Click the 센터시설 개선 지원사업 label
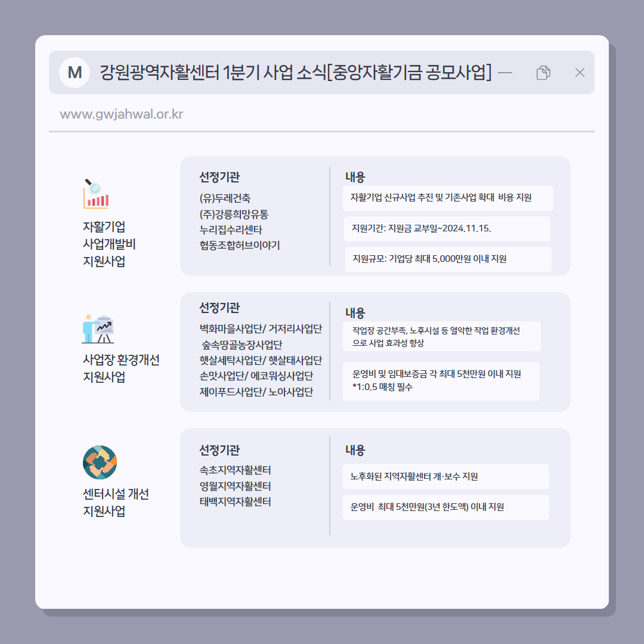Viewport: 644px width, 644px height. [116, 502]
